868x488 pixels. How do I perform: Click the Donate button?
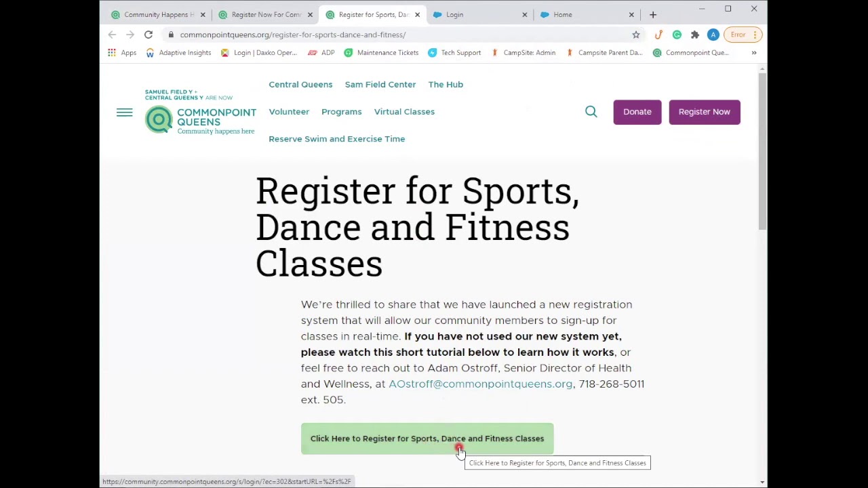637,112
